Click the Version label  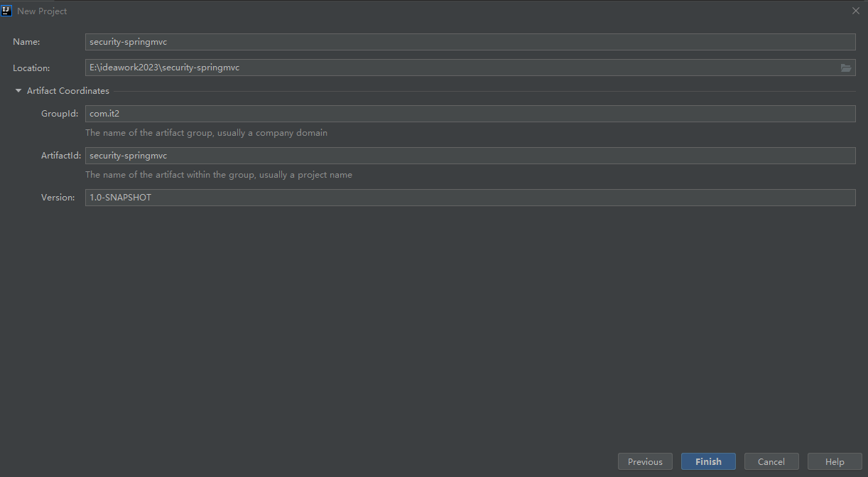(x=57, y=197)
